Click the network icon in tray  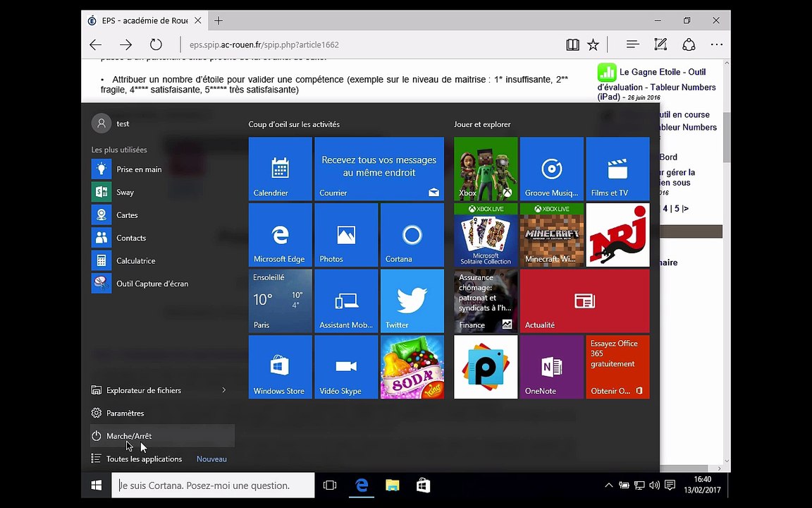tap(639, 485)
